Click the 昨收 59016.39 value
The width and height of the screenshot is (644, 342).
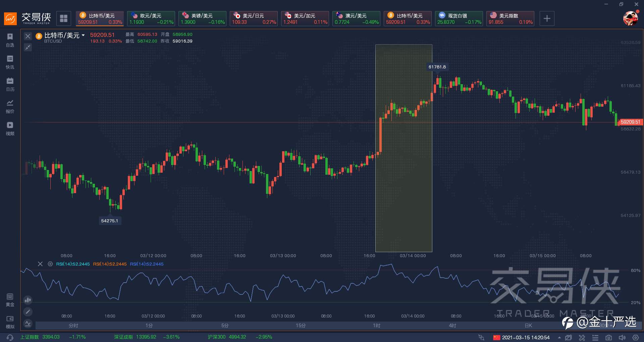pyautogui.click(x=182, y=41)
